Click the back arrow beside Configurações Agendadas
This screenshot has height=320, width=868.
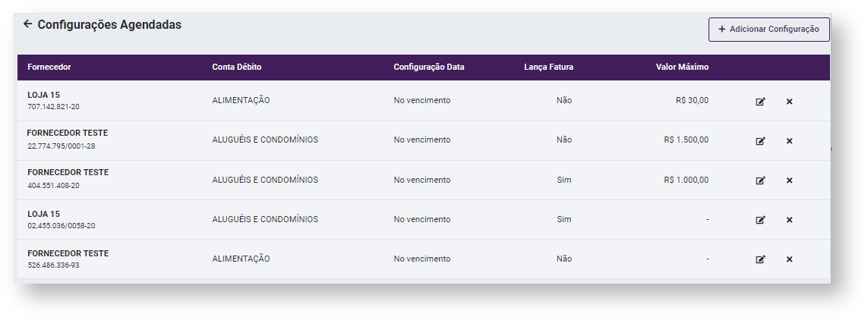point(27,24)
